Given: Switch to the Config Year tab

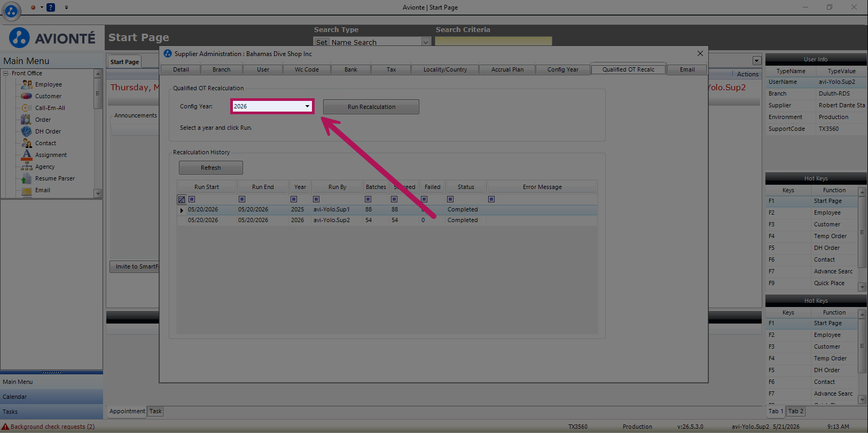Looking at the screenshot, I should pos(563,69).
